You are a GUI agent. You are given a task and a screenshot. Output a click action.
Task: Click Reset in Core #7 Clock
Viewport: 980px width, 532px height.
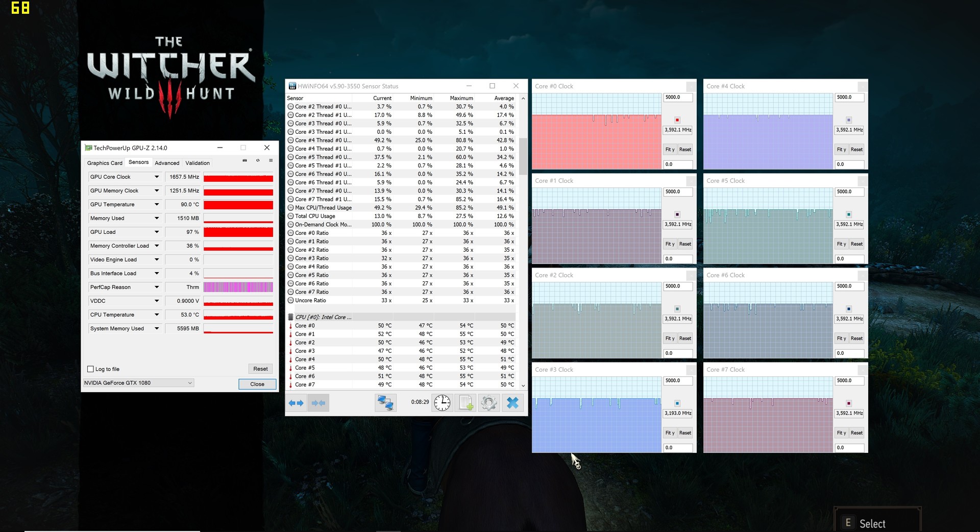coord(856,433)
